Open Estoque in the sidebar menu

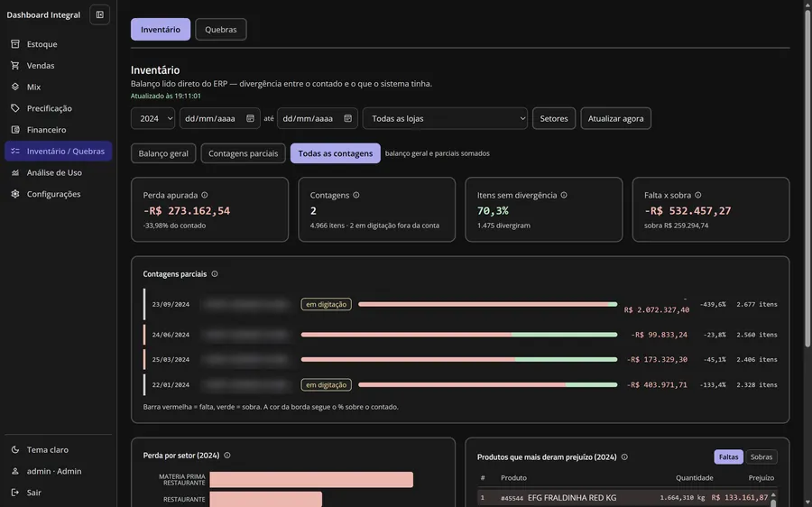click(58, 44)
